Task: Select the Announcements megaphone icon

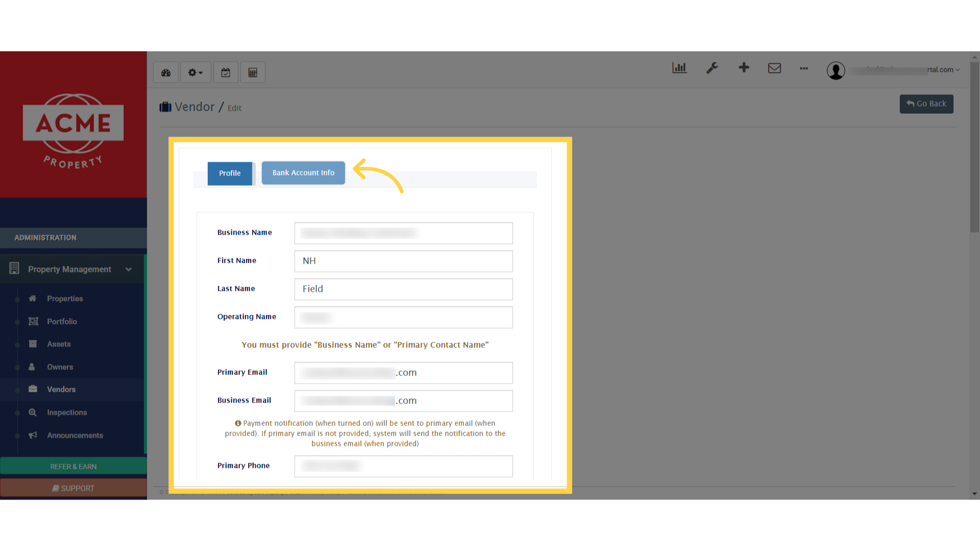Action: pyautogui.click(x=33, y=435)
